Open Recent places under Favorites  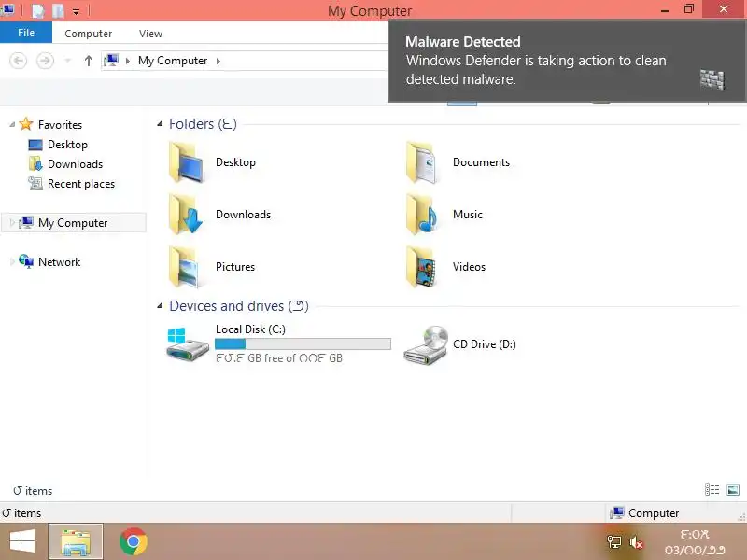81,184
